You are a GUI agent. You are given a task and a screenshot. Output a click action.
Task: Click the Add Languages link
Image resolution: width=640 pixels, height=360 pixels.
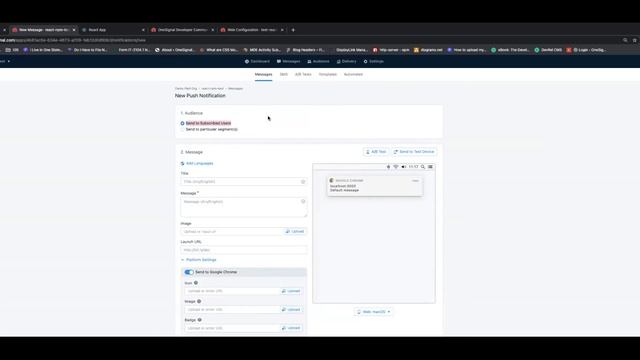200,164
